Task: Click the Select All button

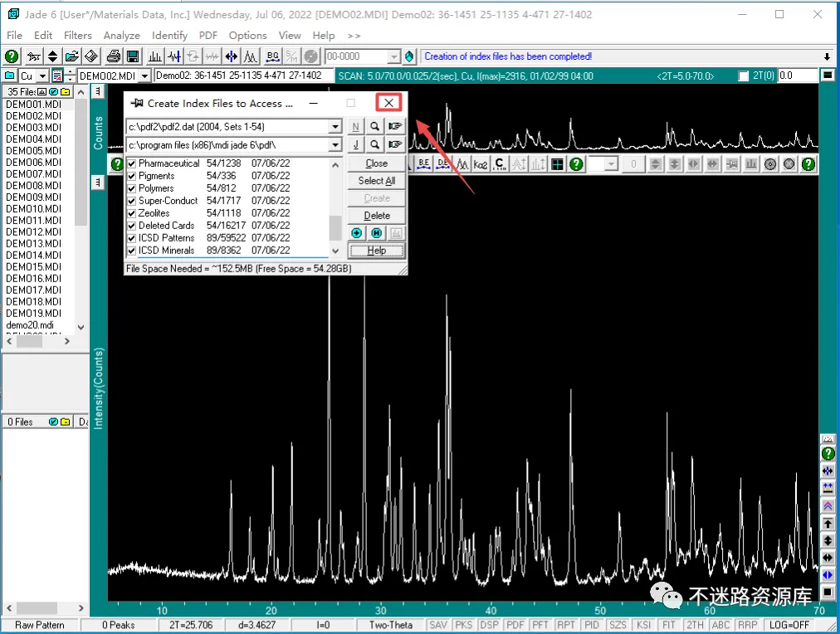Action: click(377, 181)
